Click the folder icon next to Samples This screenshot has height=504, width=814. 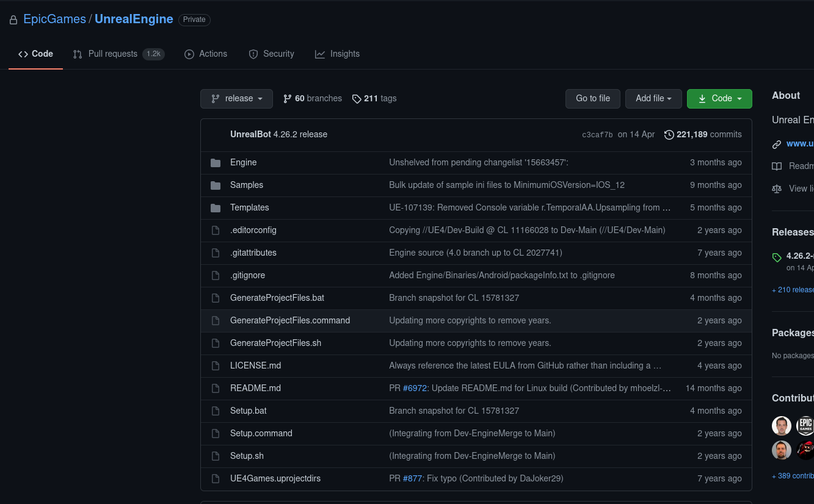(216, 185)
